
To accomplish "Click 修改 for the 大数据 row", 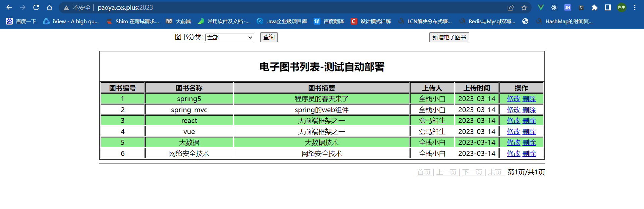I will pyautogui.click(x=514, y=142).
